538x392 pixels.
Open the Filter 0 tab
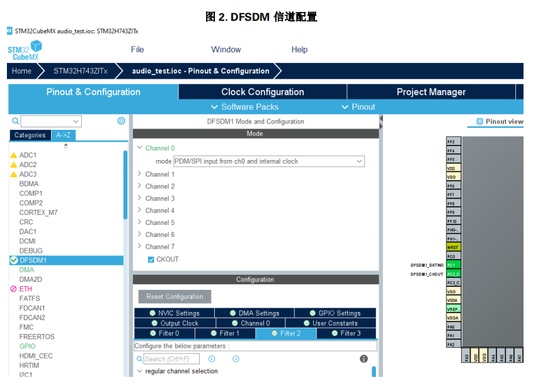pos(164,333)
